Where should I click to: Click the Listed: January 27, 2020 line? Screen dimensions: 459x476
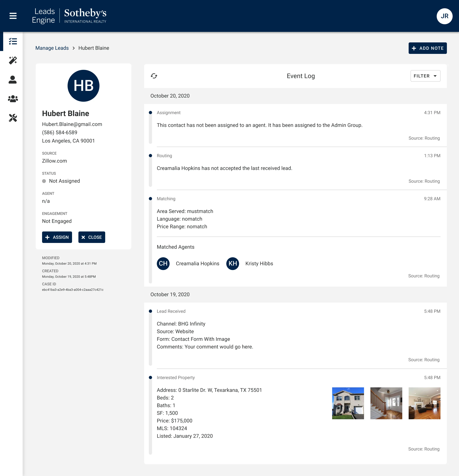coord(185,436)
